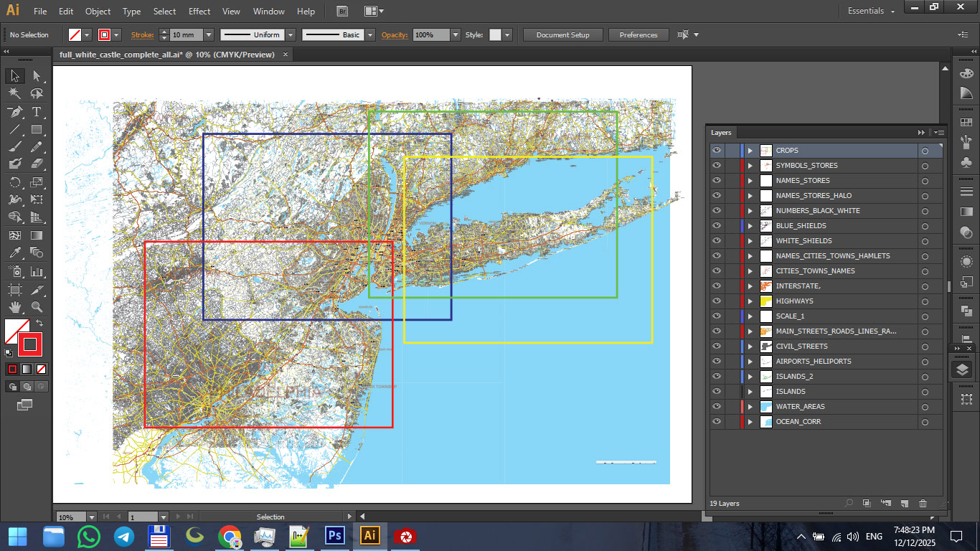This screenshot has height=551, width=980.
Task: Select the Pen tool
Action: point(14,112)
